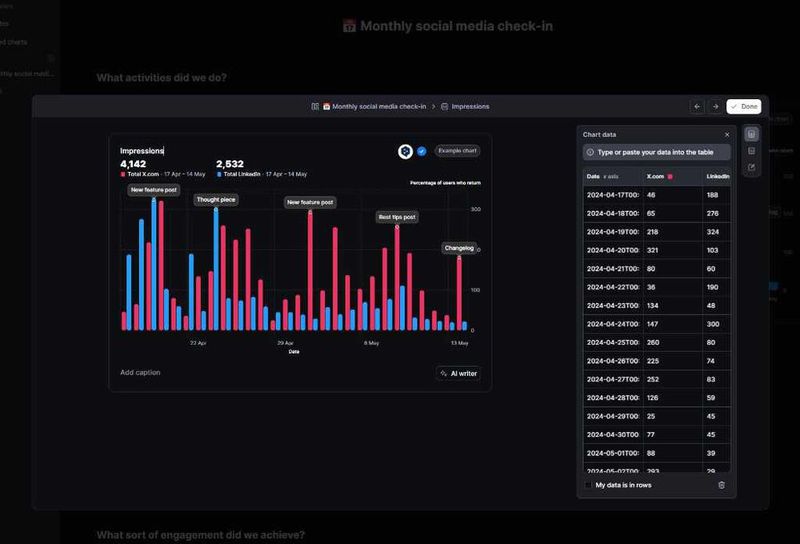Screen dimensions: 800x544
Task: Open the second sidebar panel icon
Action: [751, 151]
